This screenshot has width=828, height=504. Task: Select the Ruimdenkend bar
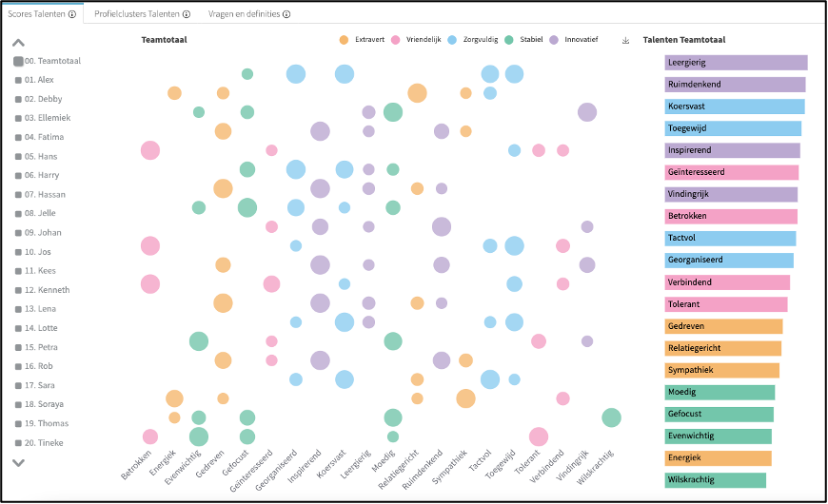point(735,85)
